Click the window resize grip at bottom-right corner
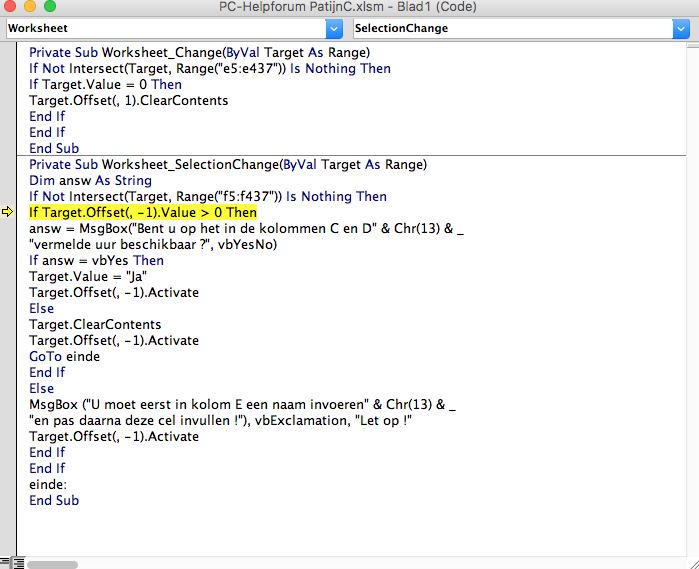 (x=693, y=564)
